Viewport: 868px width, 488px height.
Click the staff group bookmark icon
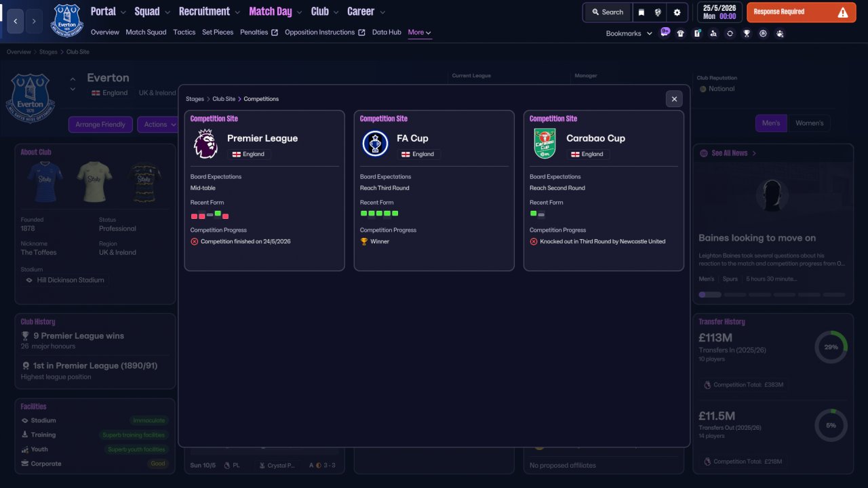click(780, 33)
